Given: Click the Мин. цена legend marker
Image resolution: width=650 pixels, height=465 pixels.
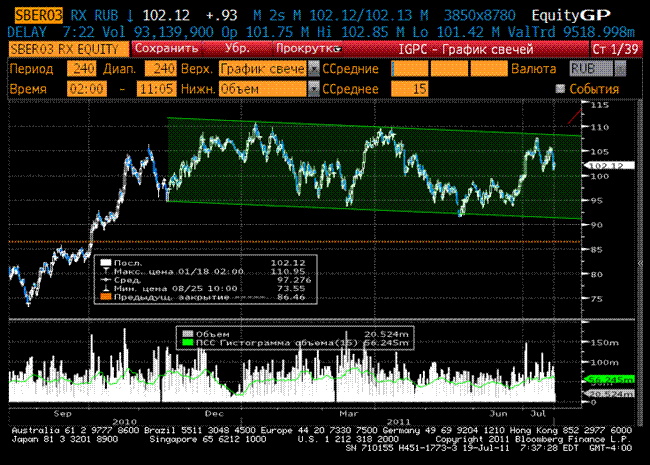Looking at the screenshot, I should click(106, 288).
